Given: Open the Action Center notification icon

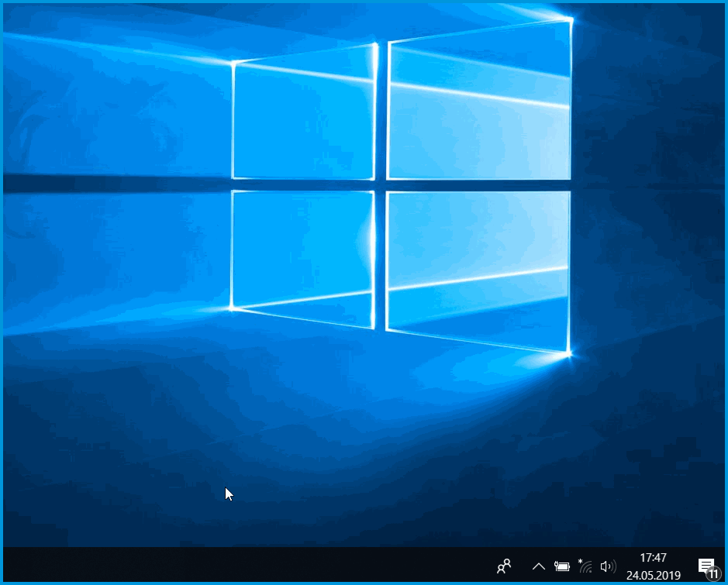Looking at the screenshot, I should click(705, 565).
